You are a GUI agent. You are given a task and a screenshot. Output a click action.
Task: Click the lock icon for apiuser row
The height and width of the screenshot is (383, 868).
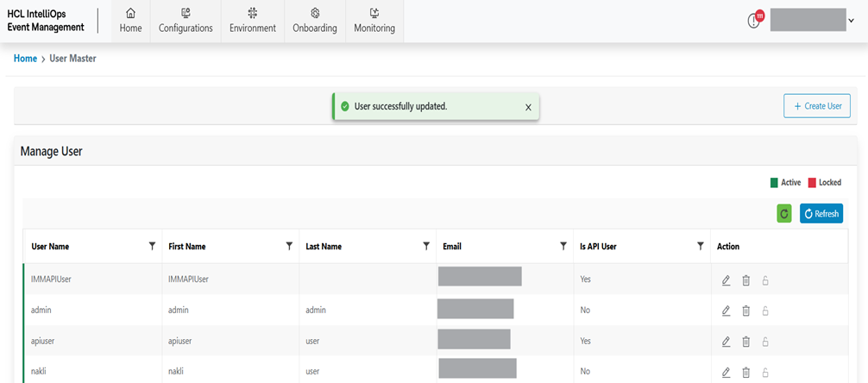point(765,342)
